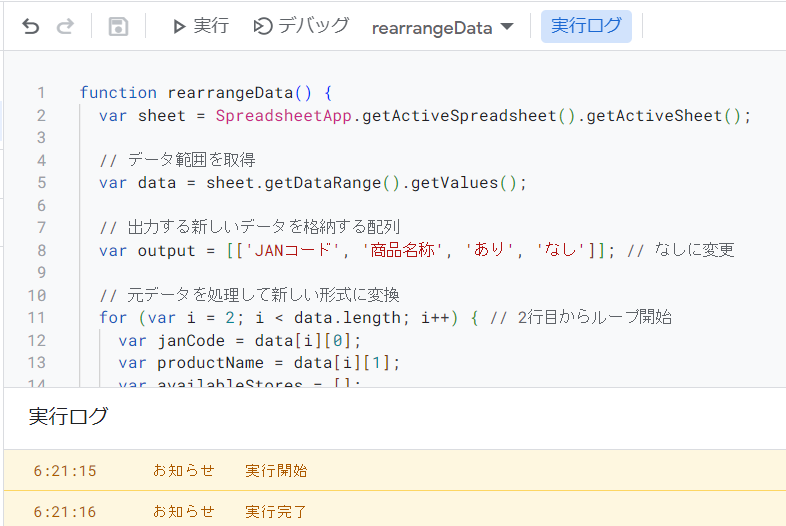Viewport: 786px width, 526px height.
Task: Click the 'あり' string literal
Action: (489, 250)
